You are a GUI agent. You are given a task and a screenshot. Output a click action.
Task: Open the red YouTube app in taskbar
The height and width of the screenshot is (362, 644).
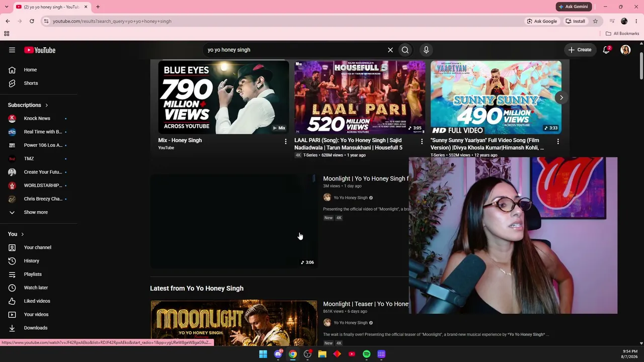[352, 354]
